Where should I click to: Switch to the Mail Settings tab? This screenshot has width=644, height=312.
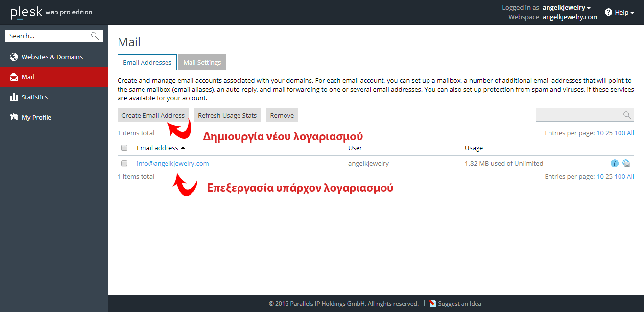click(202, 62)
